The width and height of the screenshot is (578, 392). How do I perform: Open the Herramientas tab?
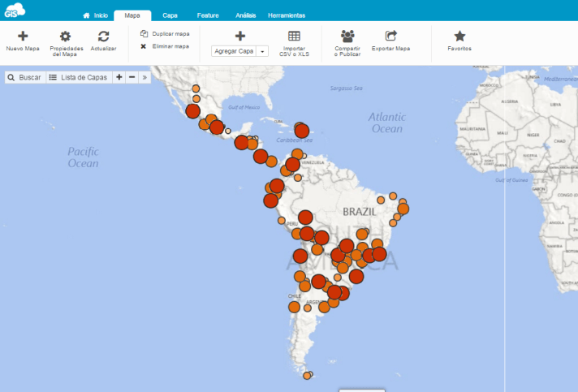[x=287, y=15]
